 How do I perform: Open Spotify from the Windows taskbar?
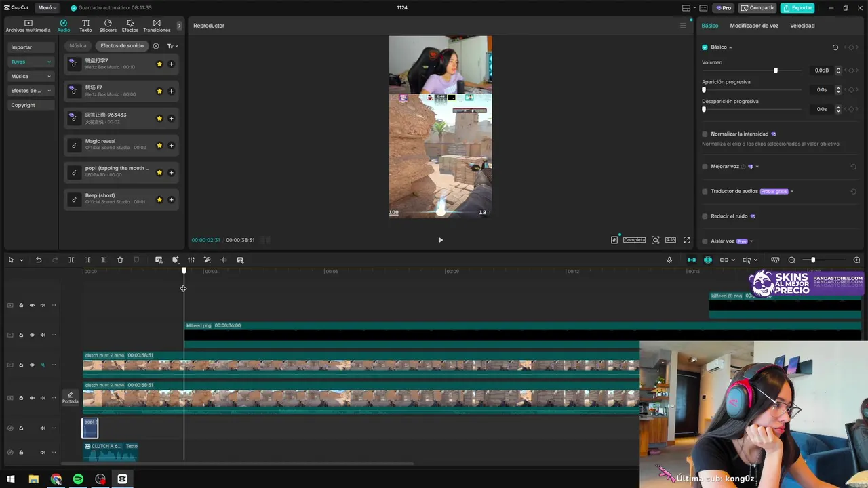pyautogui.click(x=78, y=479)
